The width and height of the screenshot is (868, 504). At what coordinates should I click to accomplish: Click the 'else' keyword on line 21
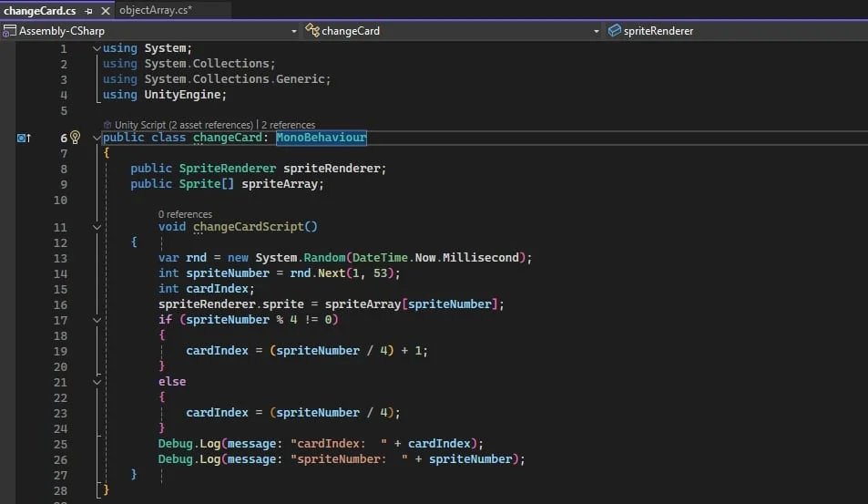click(x=172, y=382)
